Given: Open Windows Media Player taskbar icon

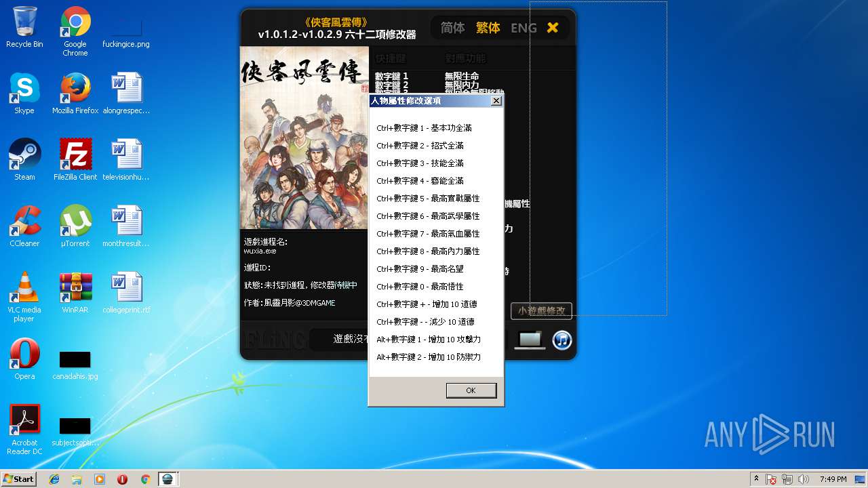Looking at the screenshot, I should [100, 479].
